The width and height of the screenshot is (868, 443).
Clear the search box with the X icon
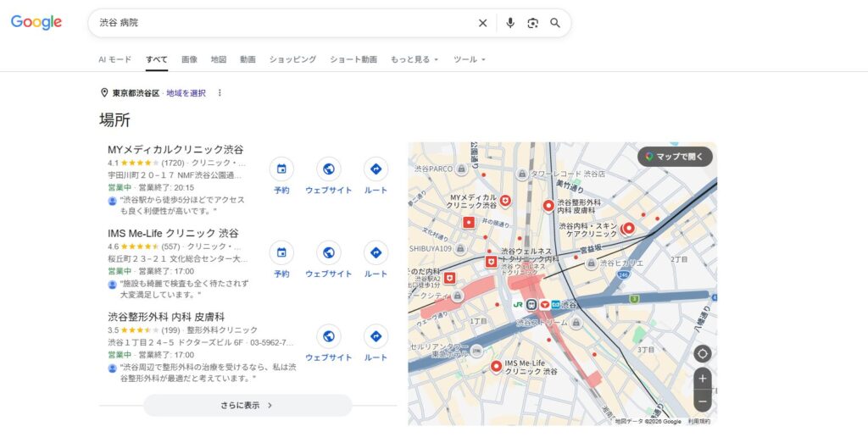click(x=482, y=23)
